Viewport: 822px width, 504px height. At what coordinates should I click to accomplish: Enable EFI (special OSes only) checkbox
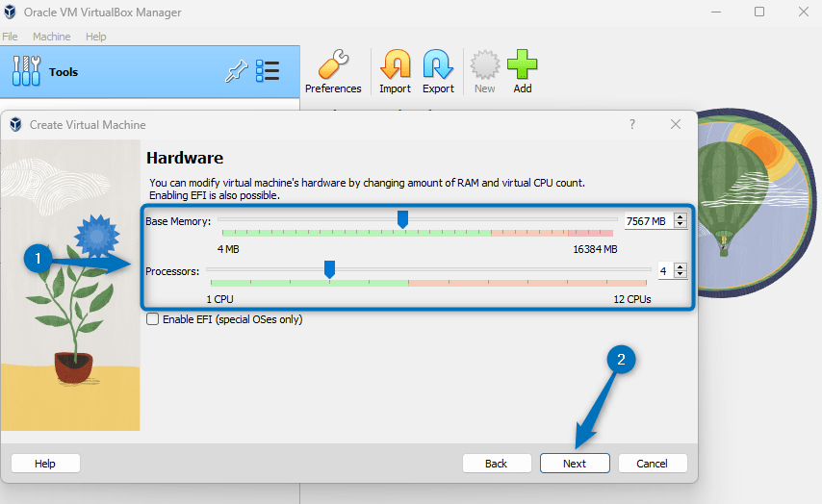pos(152,319)
